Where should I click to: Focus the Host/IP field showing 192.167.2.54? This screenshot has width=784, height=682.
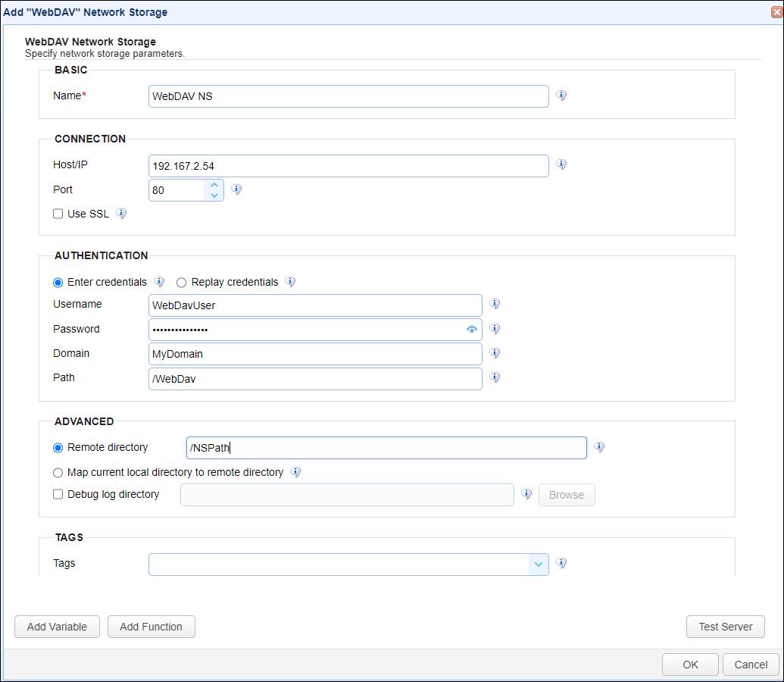[x=348, y=166]
